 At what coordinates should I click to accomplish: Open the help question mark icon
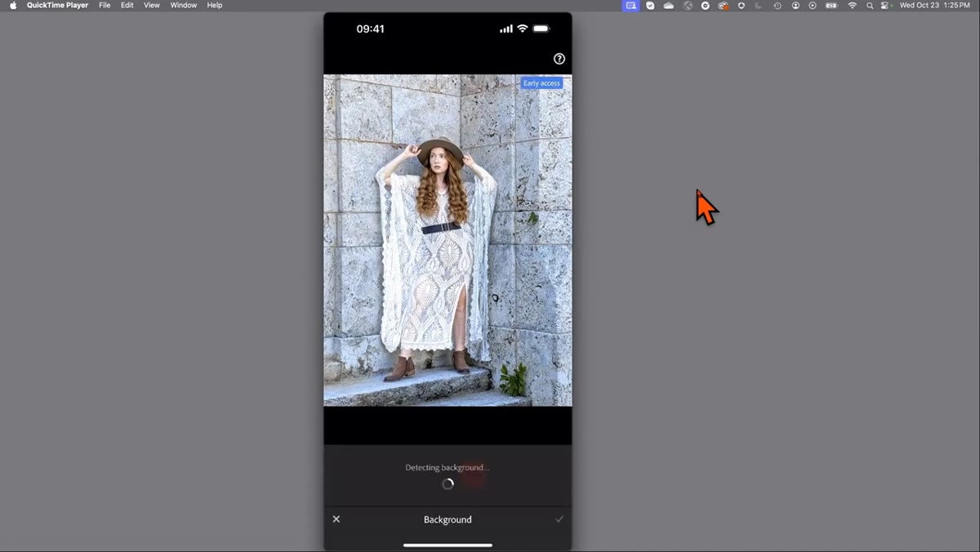click(559, 59)
